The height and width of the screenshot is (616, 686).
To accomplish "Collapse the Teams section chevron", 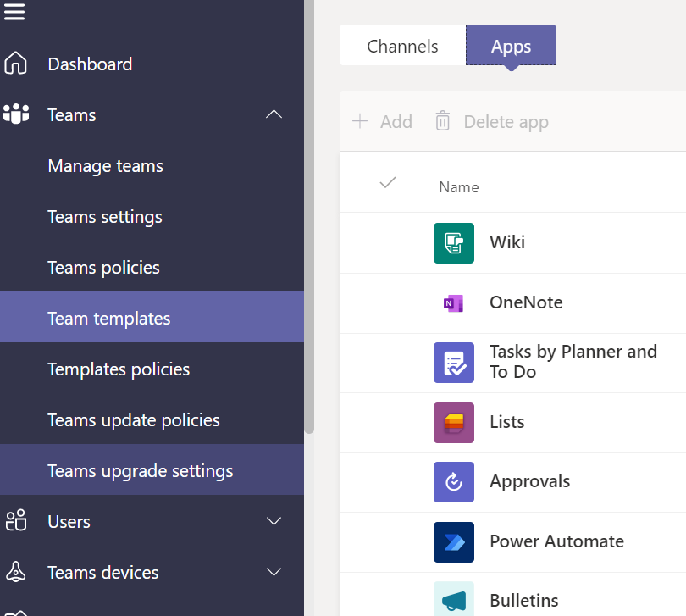I will click(x=274, y=114).
